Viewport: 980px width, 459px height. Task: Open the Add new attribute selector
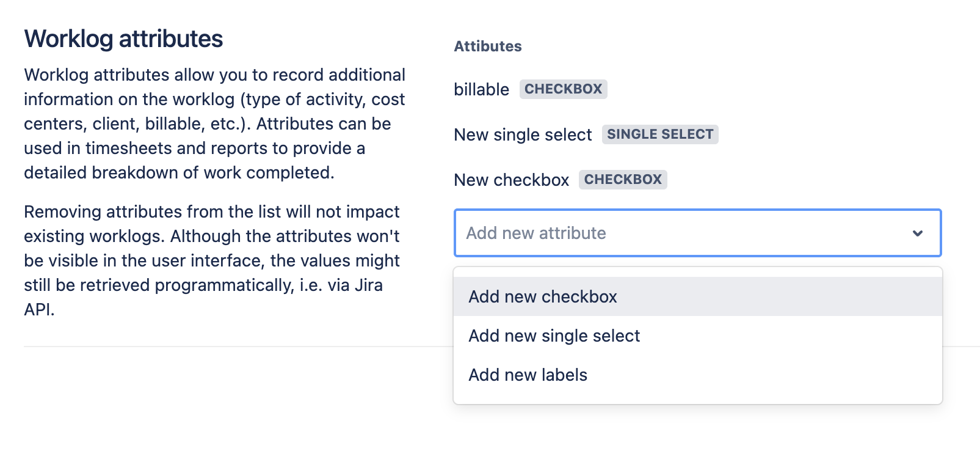(x=697, y=233)
